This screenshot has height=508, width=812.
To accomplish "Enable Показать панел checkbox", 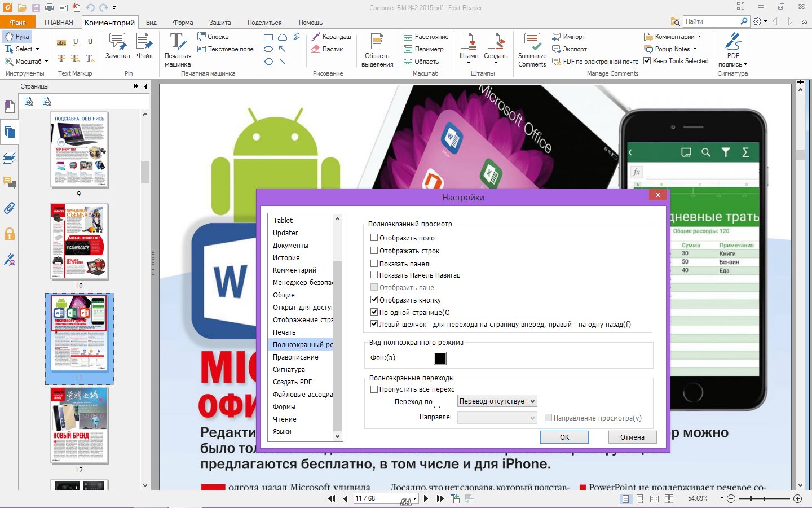I will click(374, 264).
